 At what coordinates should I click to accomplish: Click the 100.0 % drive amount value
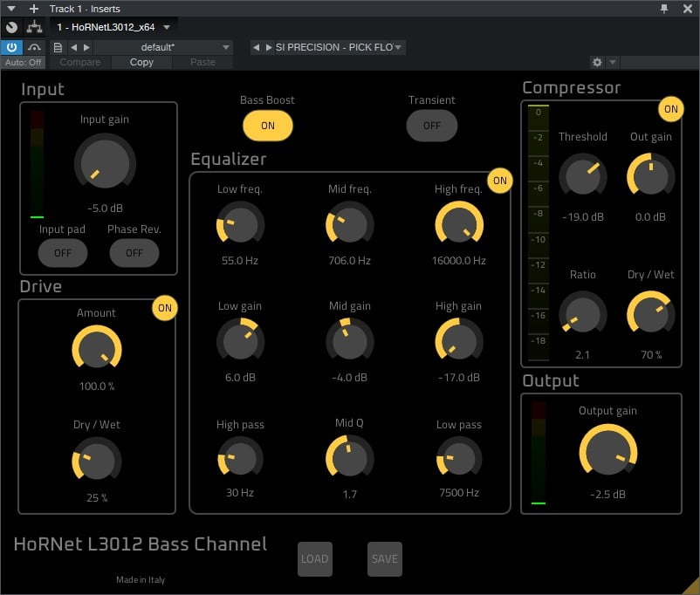coord(97,386)
